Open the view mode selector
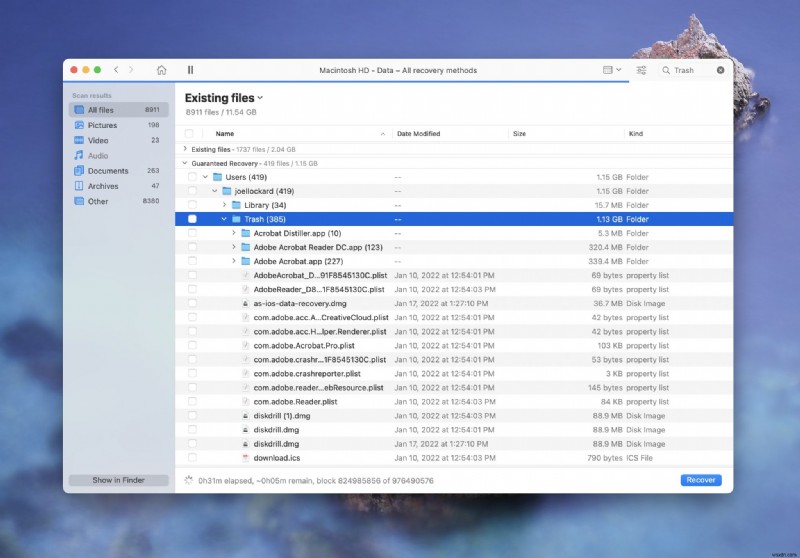800x558 pixels. [612, 70]
